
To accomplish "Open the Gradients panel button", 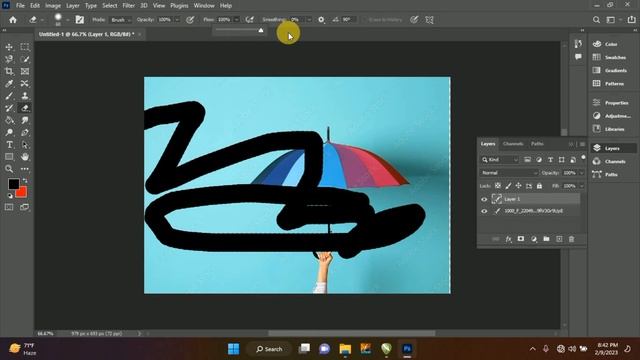I will tap(610, 70).
